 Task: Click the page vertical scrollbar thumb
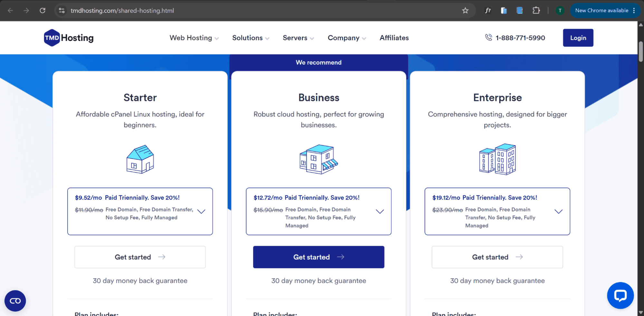641,51
